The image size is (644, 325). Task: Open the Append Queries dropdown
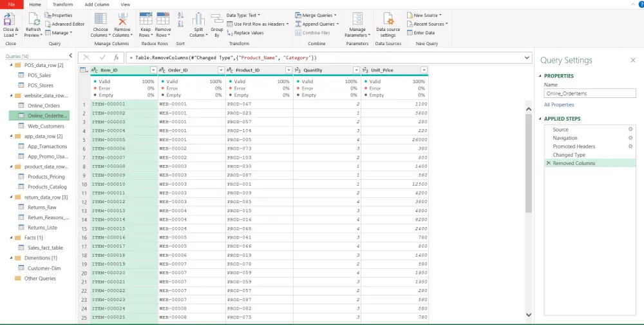(x=317, y=24)
